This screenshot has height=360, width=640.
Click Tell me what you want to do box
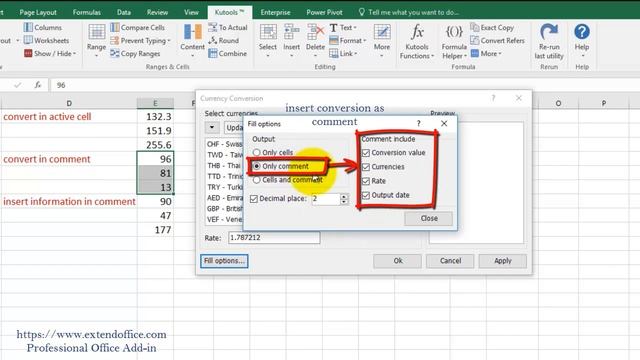[x=409, y=12]
